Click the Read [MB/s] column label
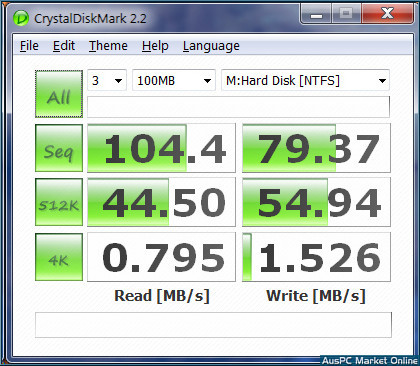 coord(162,296)
